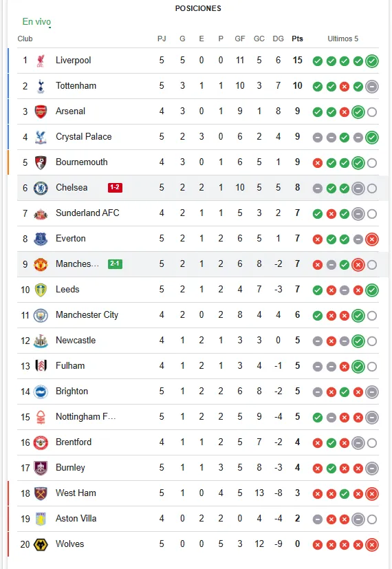Select the West Ham crest icon
This screenshot has width=392, height=569.
point(41,493)
